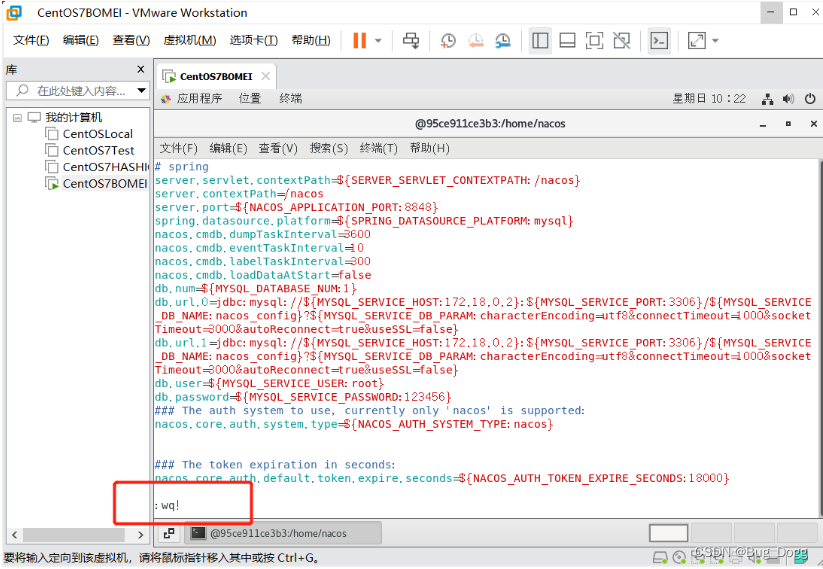Open the power options dropdown arrow

[x=378, y=40]
